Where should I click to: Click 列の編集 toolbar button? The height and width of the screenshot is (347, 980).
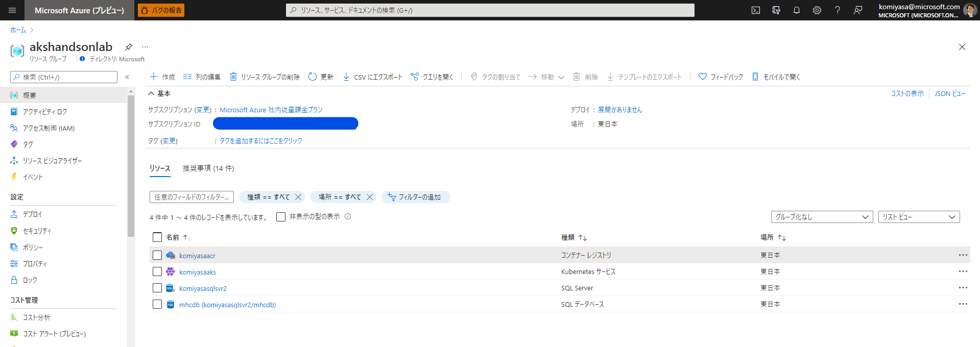coord(202,77)
